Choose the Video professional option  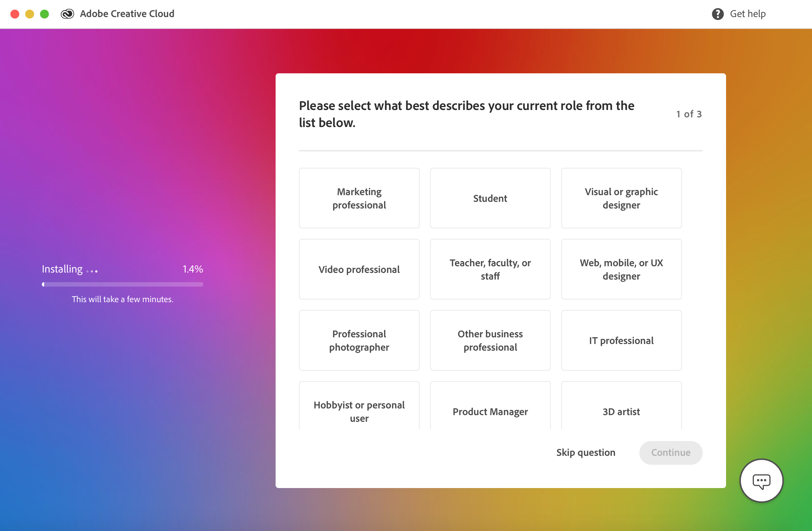[359, 269]
